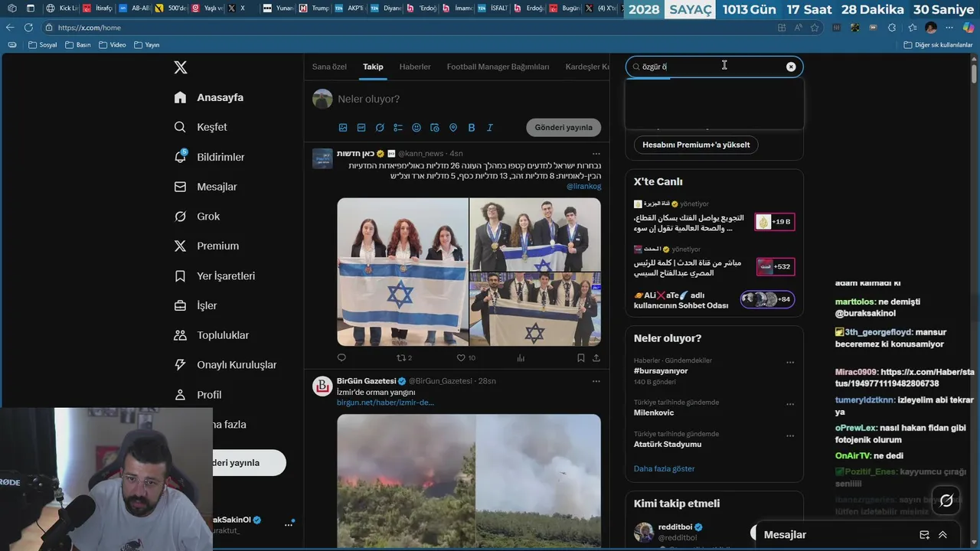This screenshot has width=980, height=551.
Task: Click Hesabını Premium+'a yükselt button
Action: pyautogui.click(x=696, y=145)
